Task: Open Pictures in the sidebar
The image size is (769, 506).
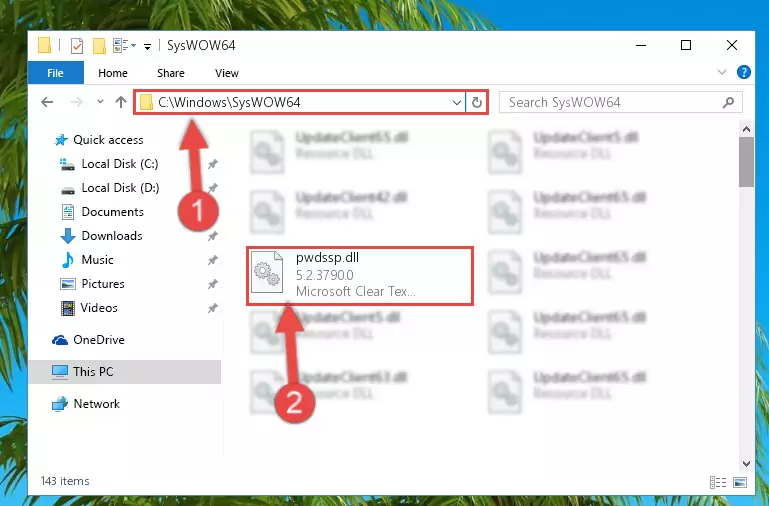Action: click(x=92, y=284)
